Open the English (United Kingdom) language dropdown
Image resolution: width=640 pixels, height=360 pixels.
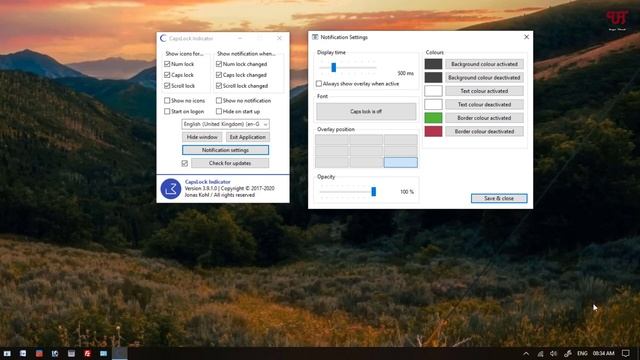click(x=225, y=124)
